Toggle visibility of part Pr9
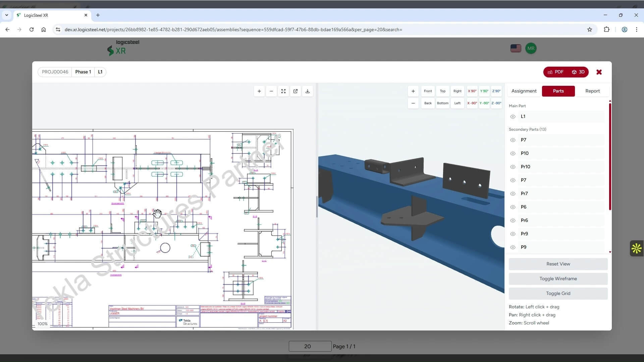Image resolution: width=644 pixels, height=362 pixels. [x=513, y=234]
